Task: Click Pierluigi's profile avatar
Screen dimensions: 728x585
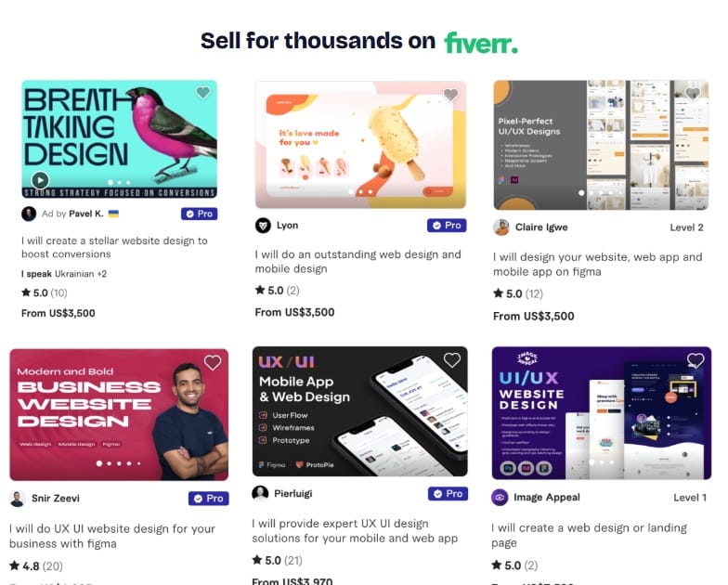Action: [x=260, y=494]
